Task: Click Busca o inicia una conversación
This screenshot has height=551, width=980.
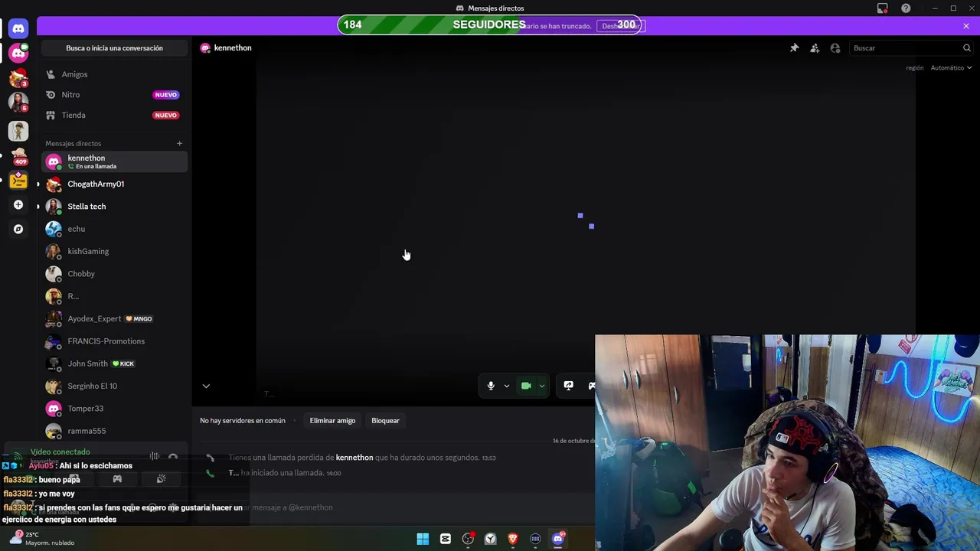Action: (114, 48)
